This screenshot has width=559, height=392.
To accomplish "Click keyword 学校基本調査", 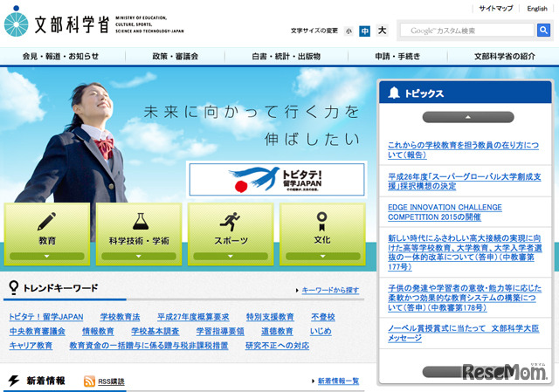I will 155,331.
